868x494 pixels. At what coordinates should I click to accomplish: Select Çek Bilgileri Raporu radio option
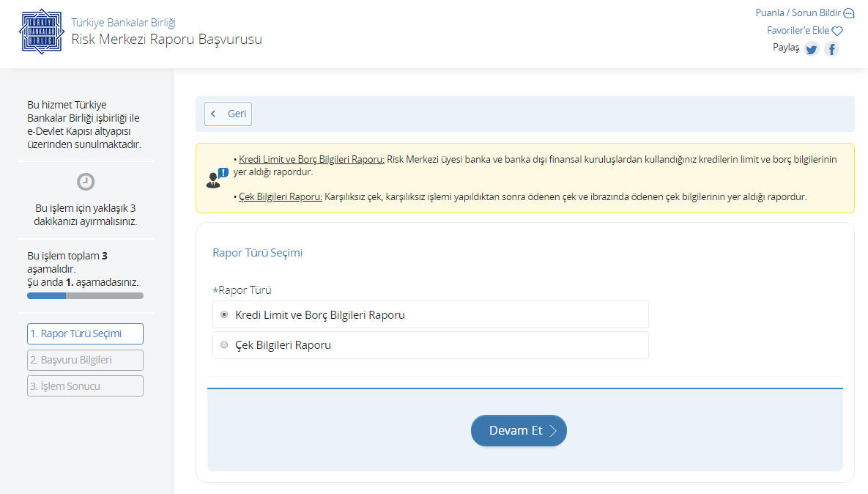tap(224, 344)
